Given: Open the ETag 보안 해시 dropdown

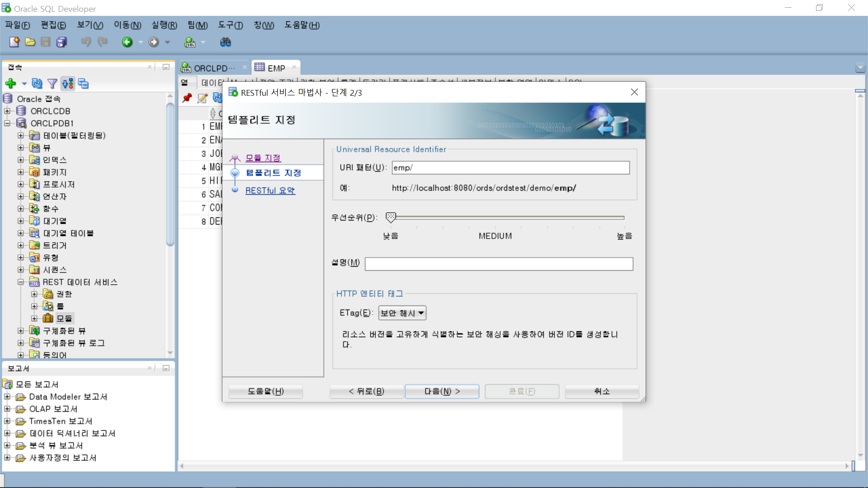Looking at the screenshot, I should [402, 313].
